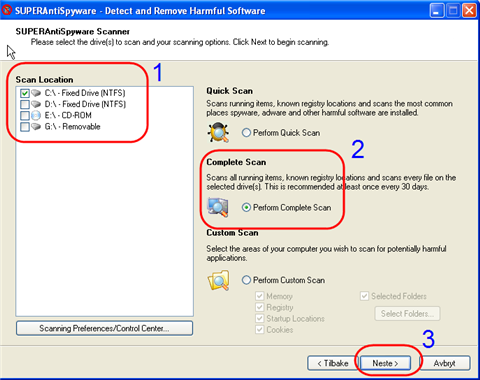
Task: Click the Quick Scan heading
Action: (229, 91)
